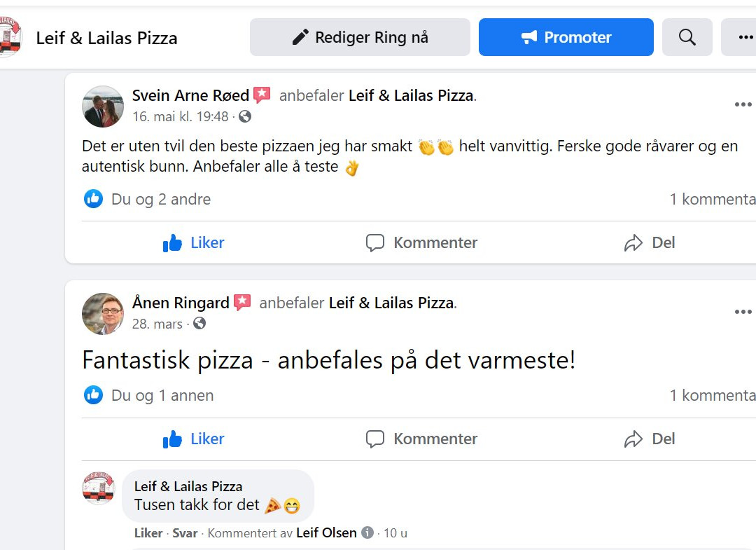
Task: Click Rediger Ring nå button
Action: [x=360, y=37]
